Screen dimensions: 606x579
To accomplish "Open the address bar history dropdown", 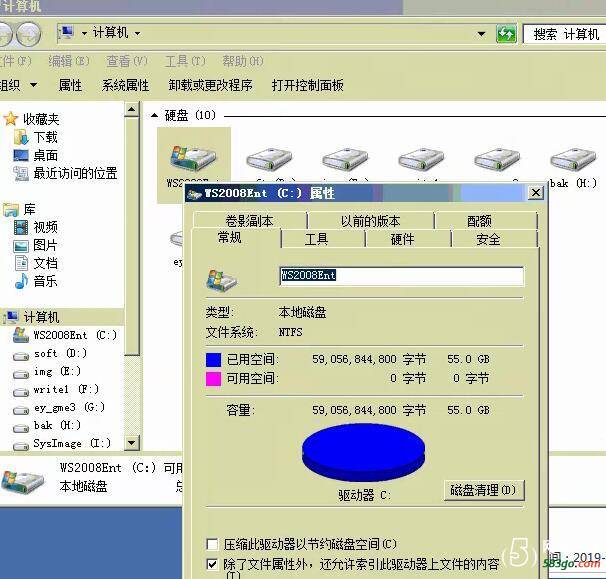I will pos(481,34).
